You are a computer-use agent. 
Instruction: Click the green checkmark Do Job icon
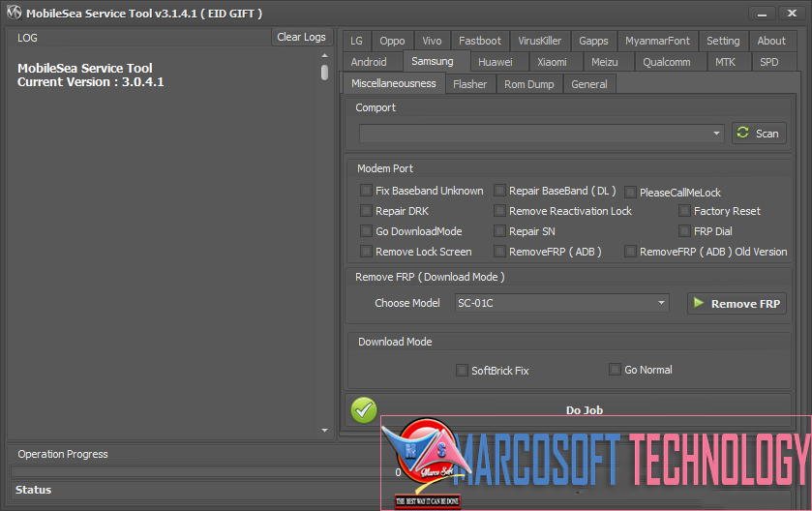[364, 410]
